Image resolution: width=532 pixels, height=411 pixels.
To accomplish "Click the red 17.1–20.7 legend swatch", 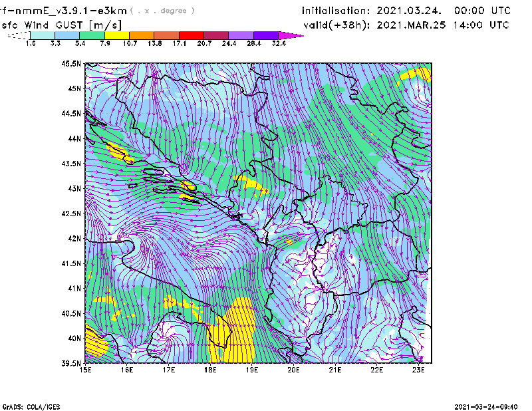I will point(192,35).
